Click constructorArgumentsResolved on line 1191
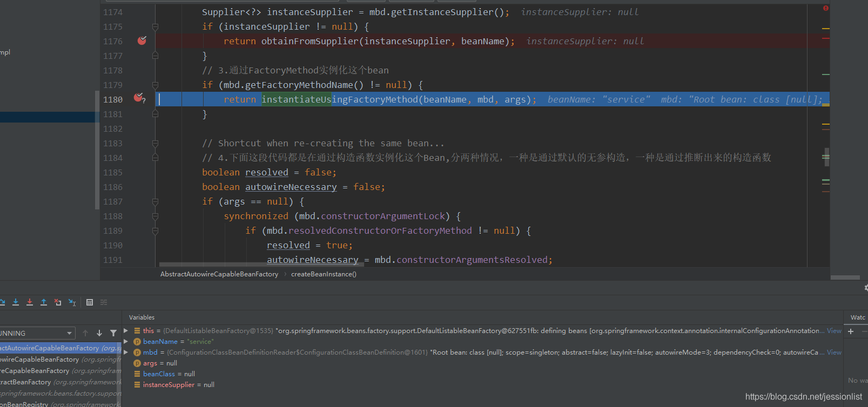Screen dimensions: 868x407 [x=472, y=260]
